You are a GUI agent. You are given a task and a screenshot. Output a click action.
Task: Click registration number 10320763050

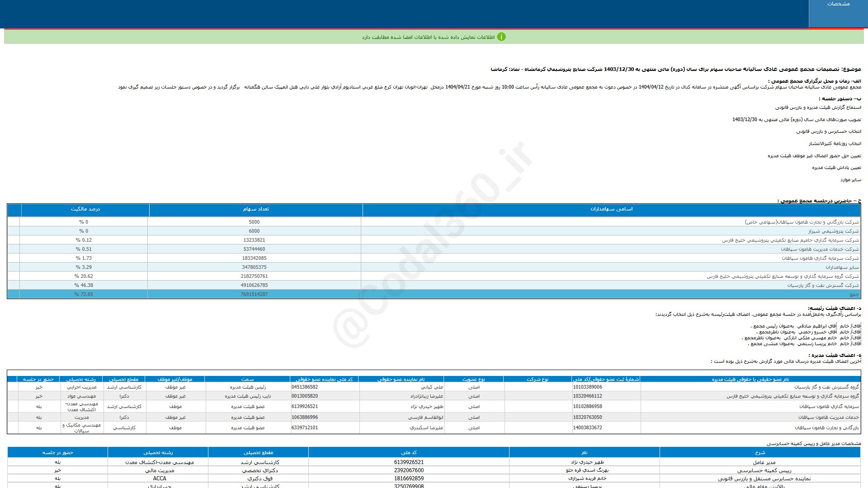click(587, 417)
